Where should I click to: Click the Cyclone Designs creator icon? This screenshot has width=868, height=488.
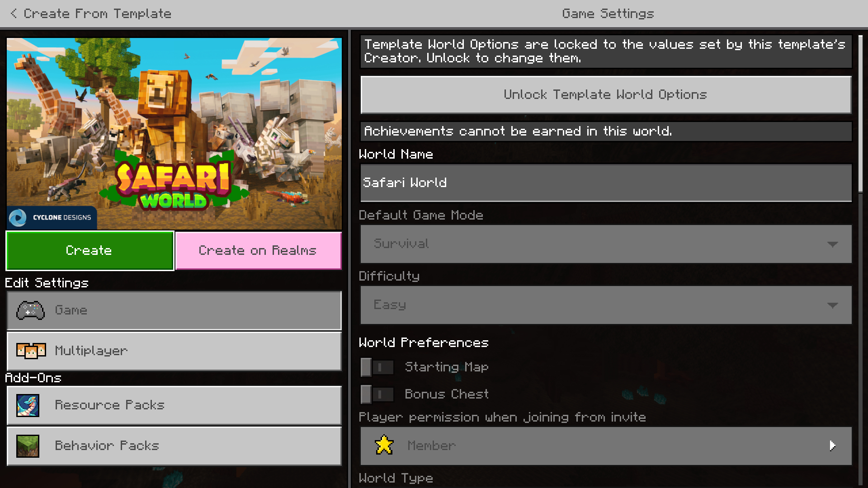point(19,217)
